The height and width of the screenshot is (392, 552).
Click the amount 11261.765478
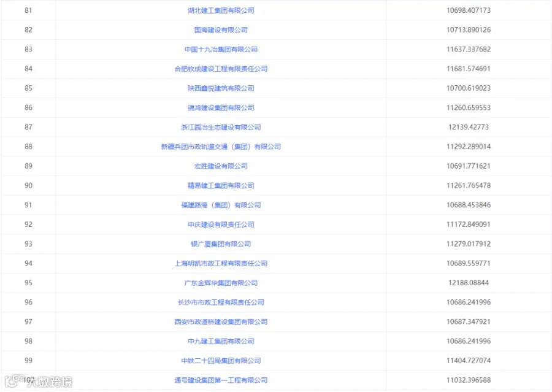pyautogui.click(x=468, y=186)
